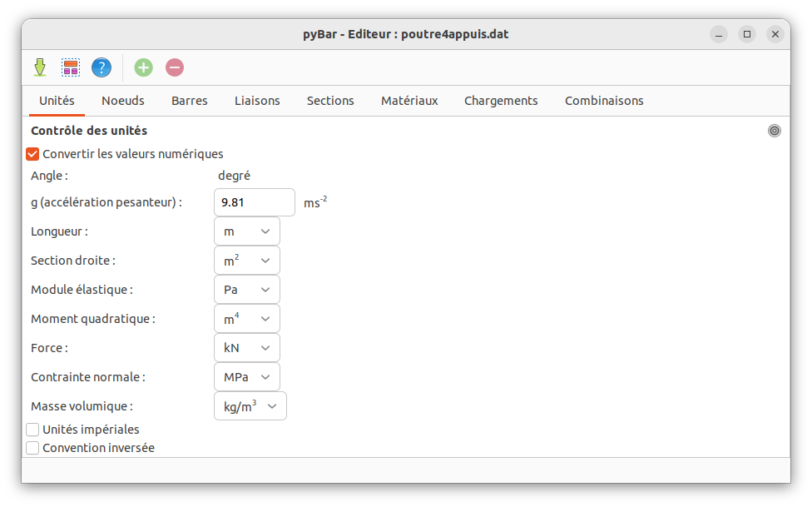Open the Longueur unit dropdown
This screenshot has height=507, width=812.
tap(247, 231)
